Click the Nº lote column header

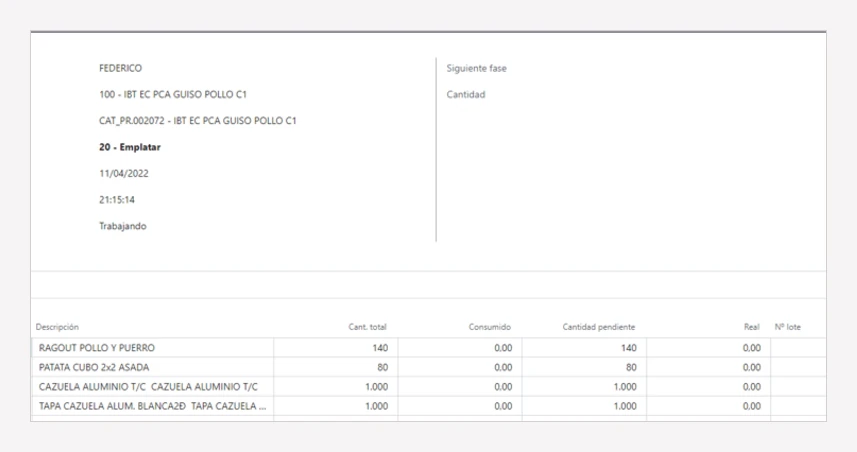(788, 327)
